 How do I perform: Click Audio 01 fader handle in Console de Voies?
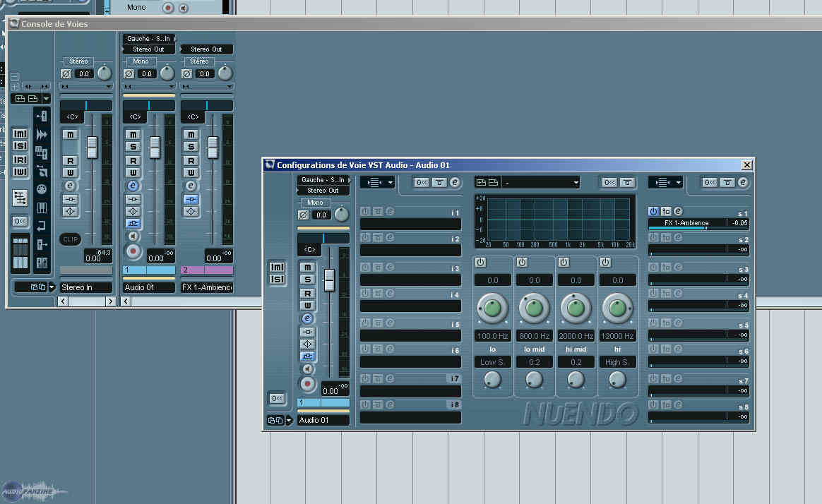(155, 148)
